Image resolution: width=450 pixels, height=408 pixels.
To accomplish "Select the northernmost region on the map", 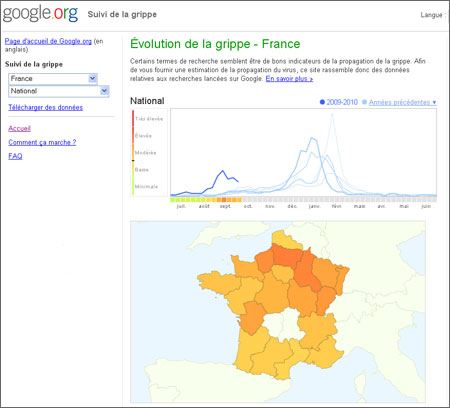I will 286,239.
